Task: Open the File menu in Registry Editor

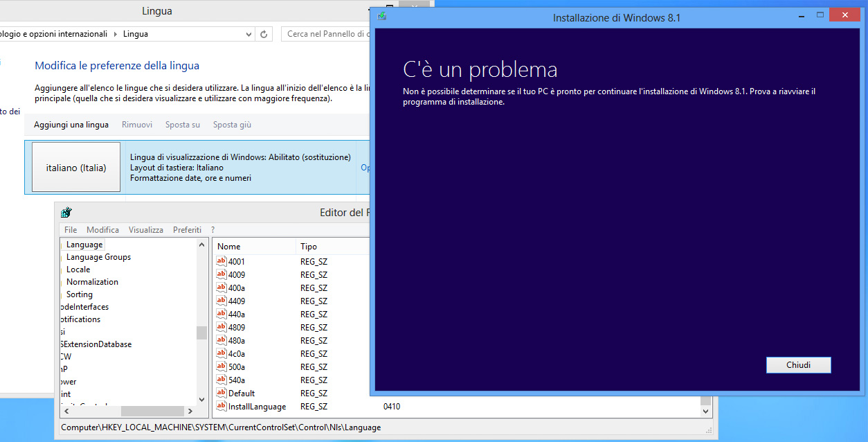Action: coord(71,229)
